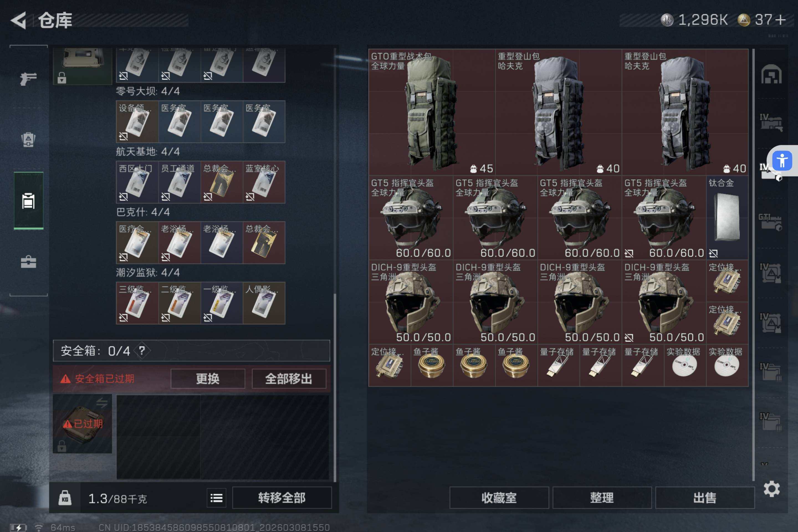
Task: Select the GTO重型战术包 backpack item
Action: [x=432, y=112]
